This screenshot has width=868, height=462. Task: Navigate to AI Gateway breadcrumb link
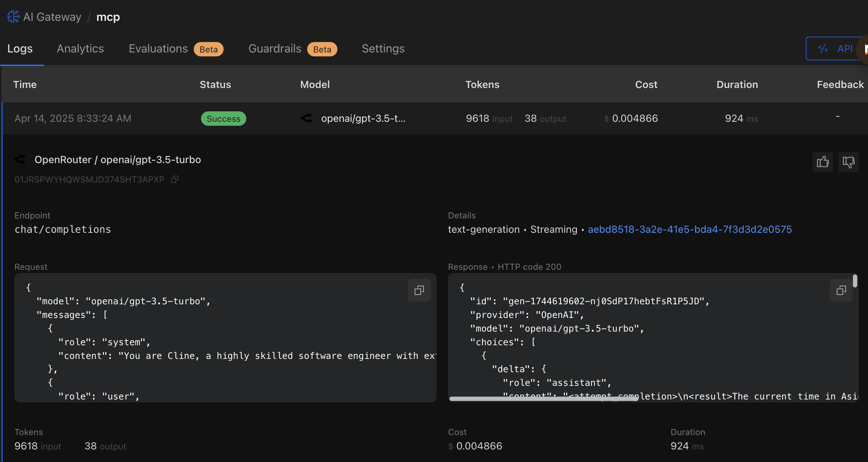(x=52, y=17)
